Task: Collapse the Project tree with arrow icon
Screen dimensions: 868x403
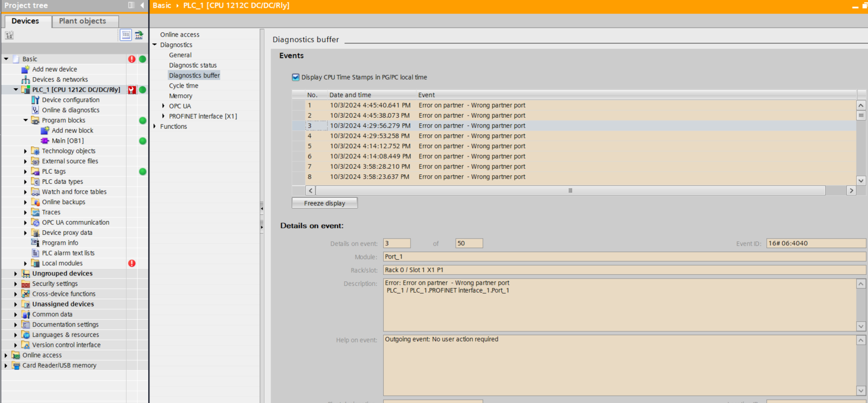Action: point(142,5)
